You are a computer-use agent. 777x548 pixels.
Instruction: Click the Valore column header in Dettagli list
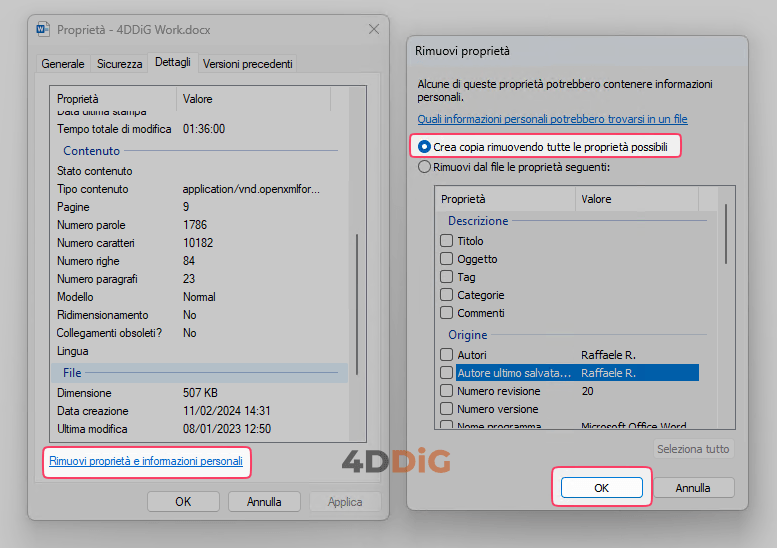click(253, 99)
